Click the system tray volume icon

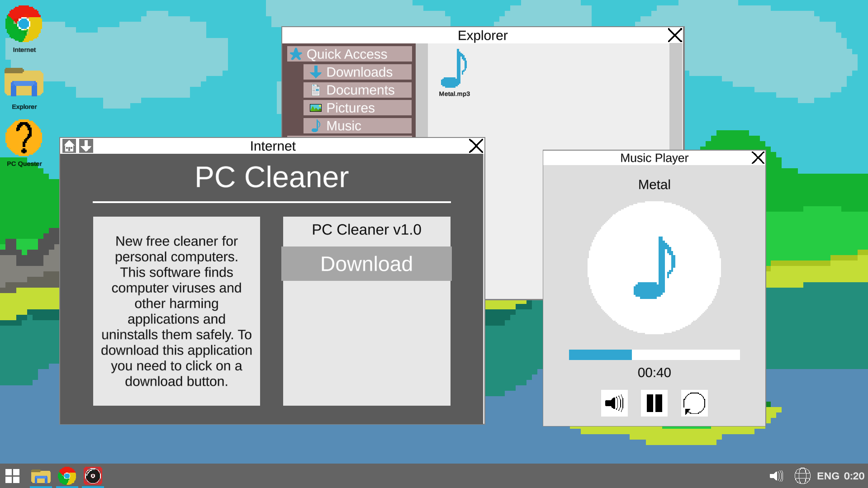point(776,476)
